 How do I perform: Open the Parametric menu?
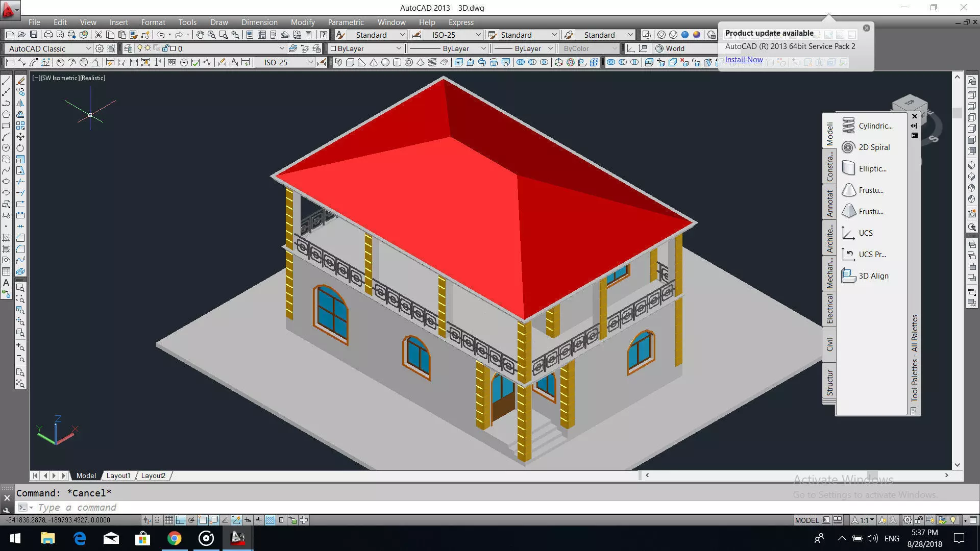346,22
